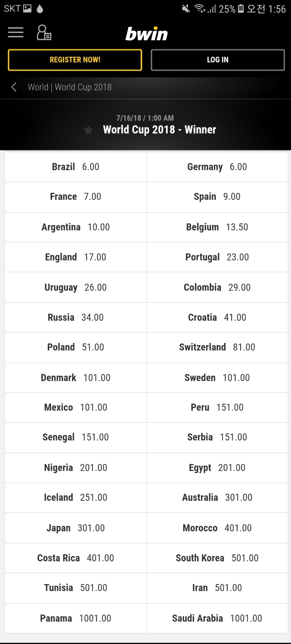Click the LOG IN button
Viewport: 291px width, 644px height.
coord(218,60)
